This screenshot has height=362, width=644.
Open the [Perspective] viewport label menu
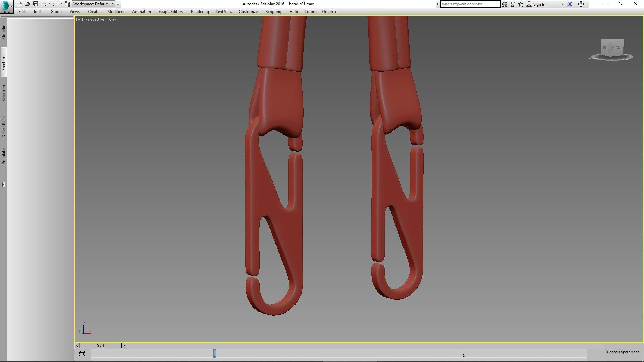[x=95, y=19]
